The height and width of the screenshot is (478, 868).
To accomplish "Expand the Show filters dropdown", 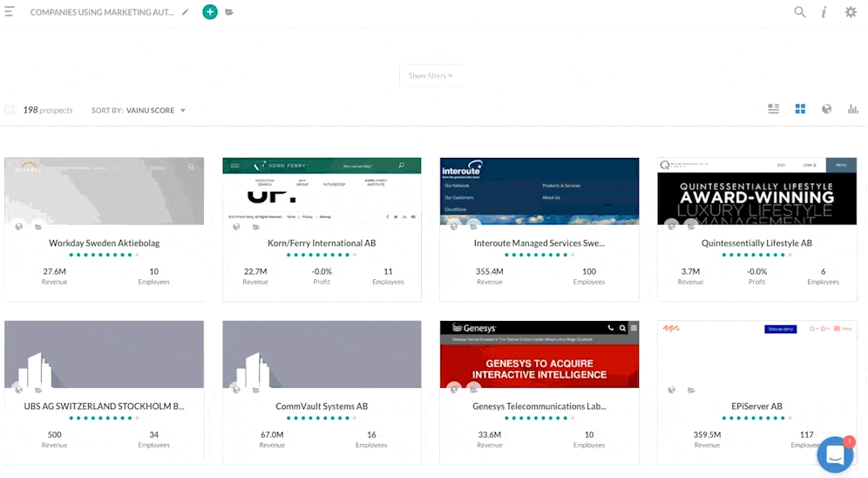I will pos(431,76).
